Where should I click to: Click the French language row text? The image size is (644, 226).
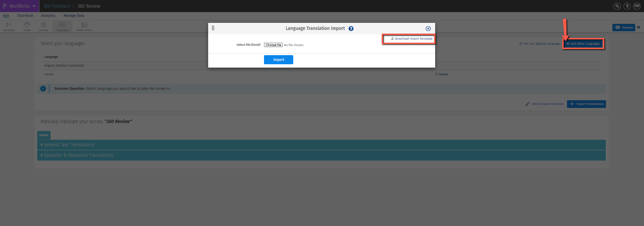[x=49, y=74]
